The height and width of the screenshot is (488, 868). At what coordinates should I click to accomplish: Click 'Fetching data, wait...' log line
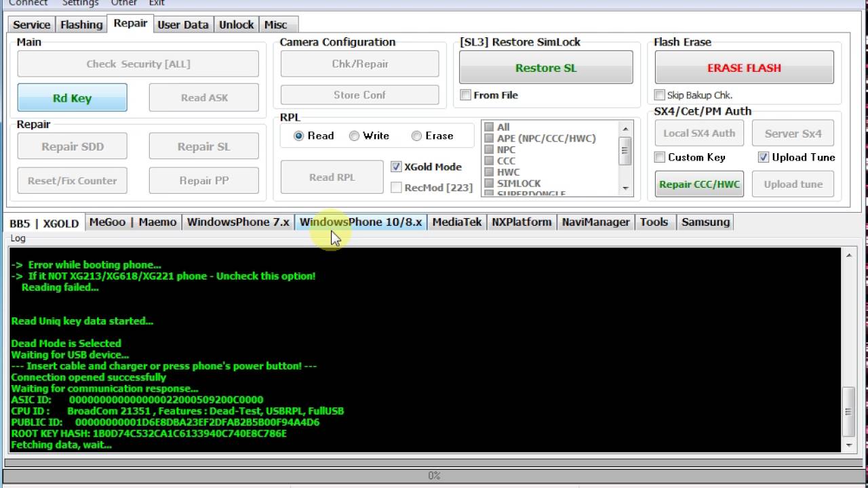click(61, 445)
